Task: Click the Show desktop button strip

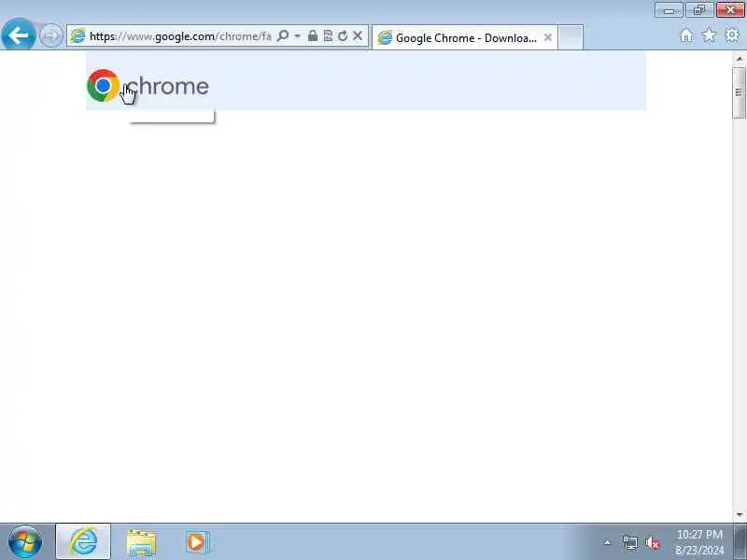Action: tap(740, 542)
